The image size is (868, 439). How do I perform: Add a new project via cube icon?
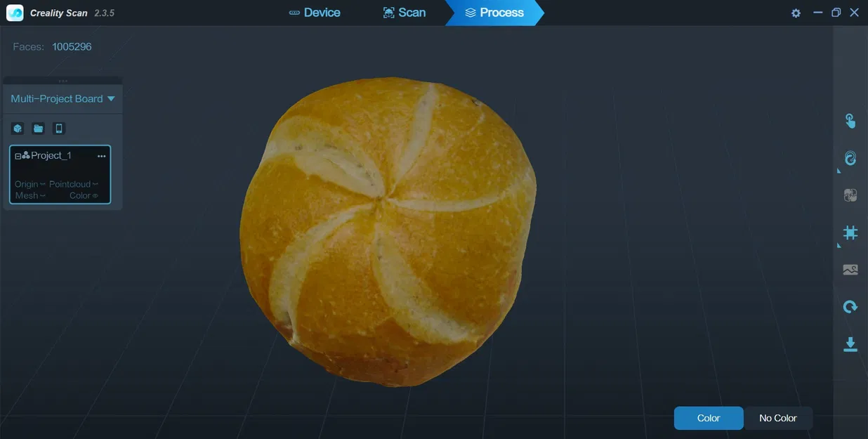tap(18, 129)
